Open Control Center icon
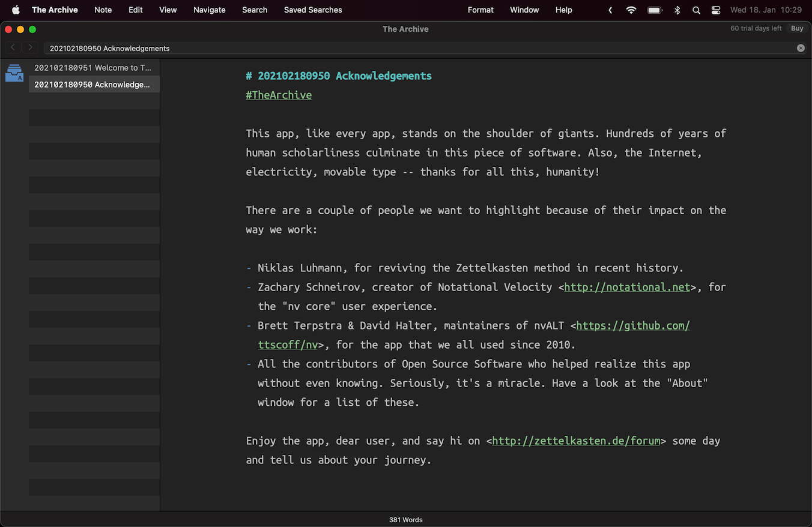Image resolution: width=812 pixels, height=527 pixels. point(716,10)
